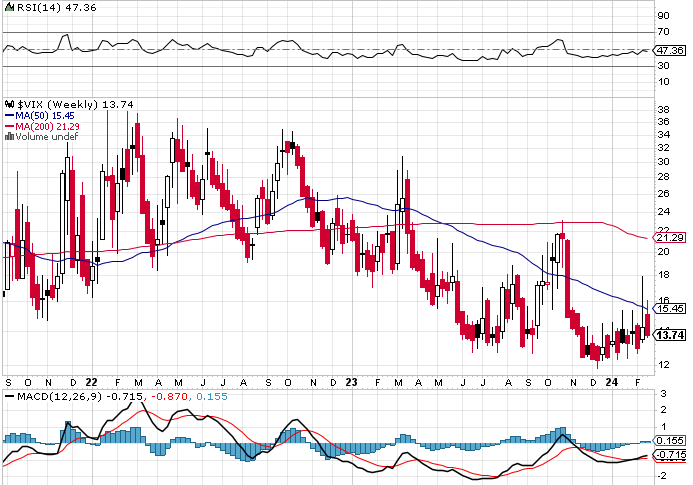Select the MA(200) price tag 21.29

tap(669, 238)
